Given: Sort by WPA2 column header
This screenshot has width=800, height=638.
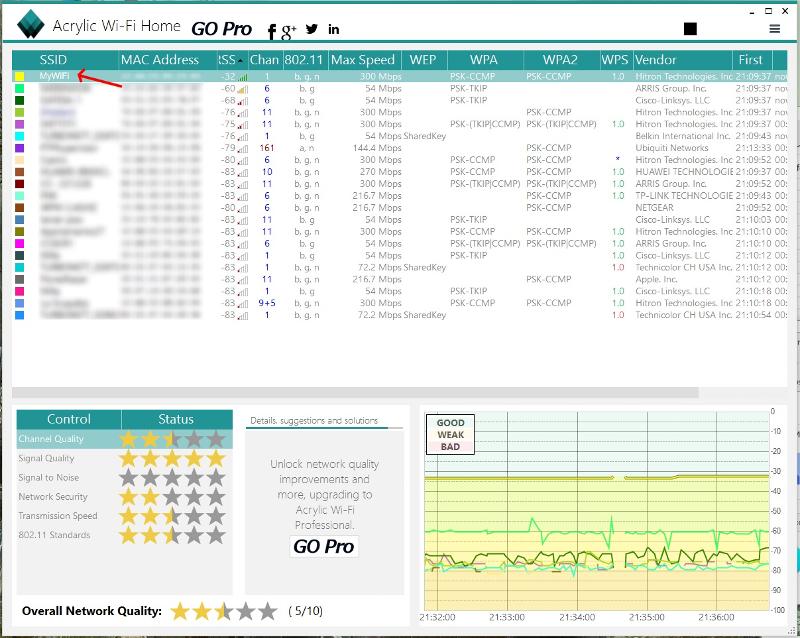Looking at the screenshot, I should point(561,60).
